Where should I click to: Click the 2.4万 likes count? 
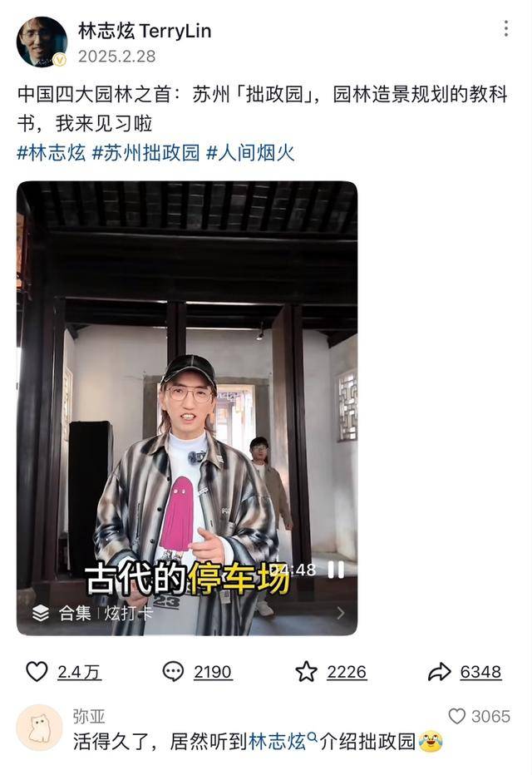coord(79,672)
